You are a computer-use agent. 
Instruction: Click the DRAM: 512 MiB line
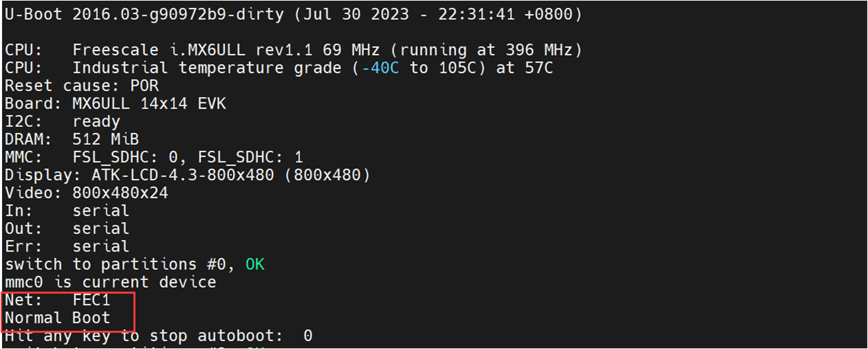click(x=72, y=140)
